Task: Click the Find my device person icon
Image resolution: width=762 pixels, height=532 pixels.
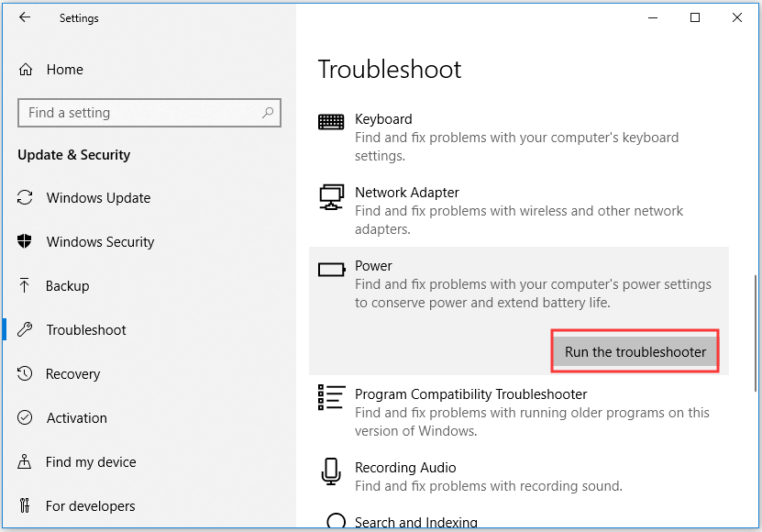Action: click(x=24, y=461)
